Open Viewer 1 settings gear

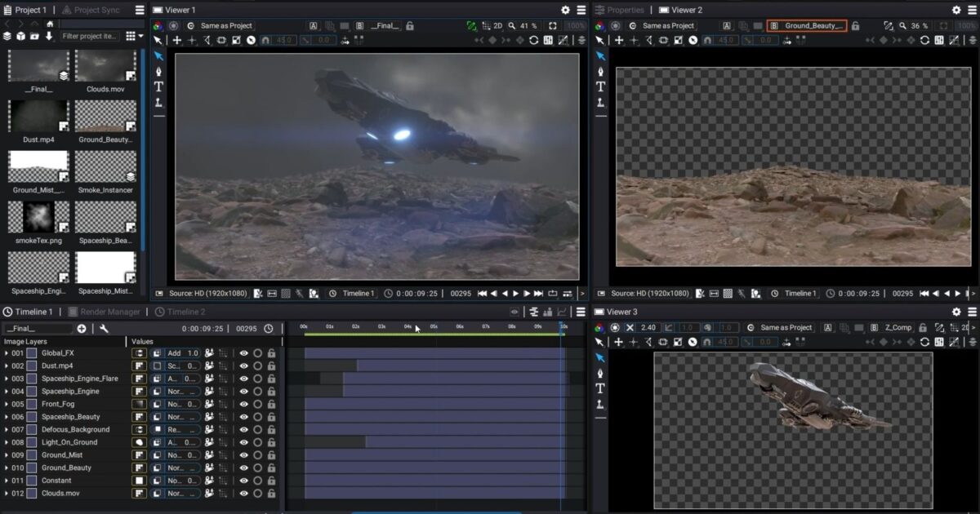(565, 10)
